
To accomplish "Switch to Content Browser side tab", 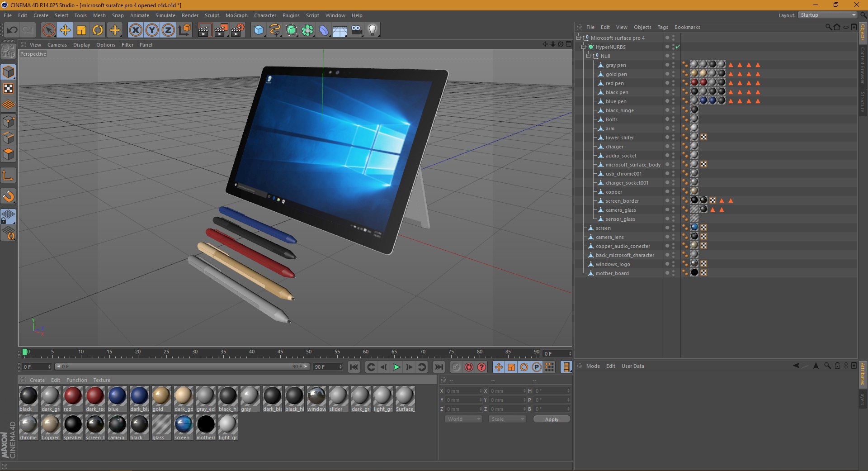I will (863, 65).
